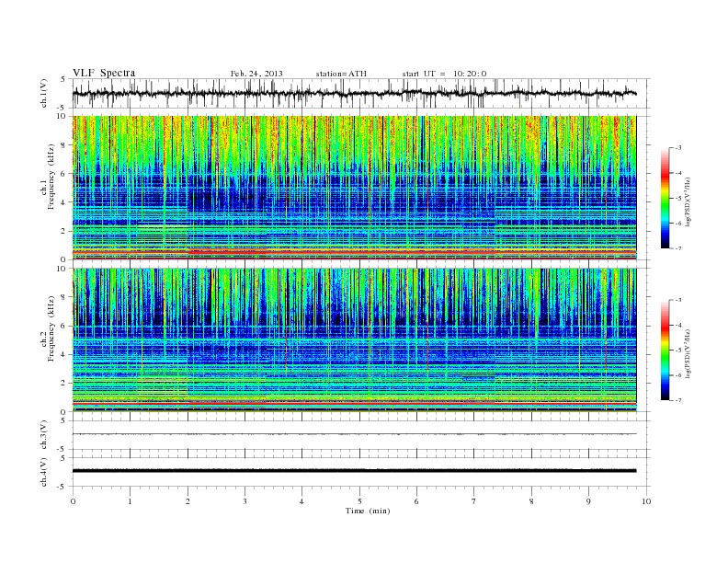
Task: Click the 'start UT = 10:20:0' label
Action: (x=444, y=74)
